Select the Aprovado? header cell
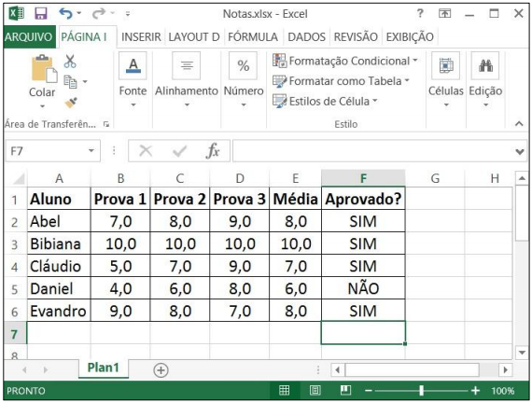This screenshot has width=532, height=403. (x=363, y=199)
